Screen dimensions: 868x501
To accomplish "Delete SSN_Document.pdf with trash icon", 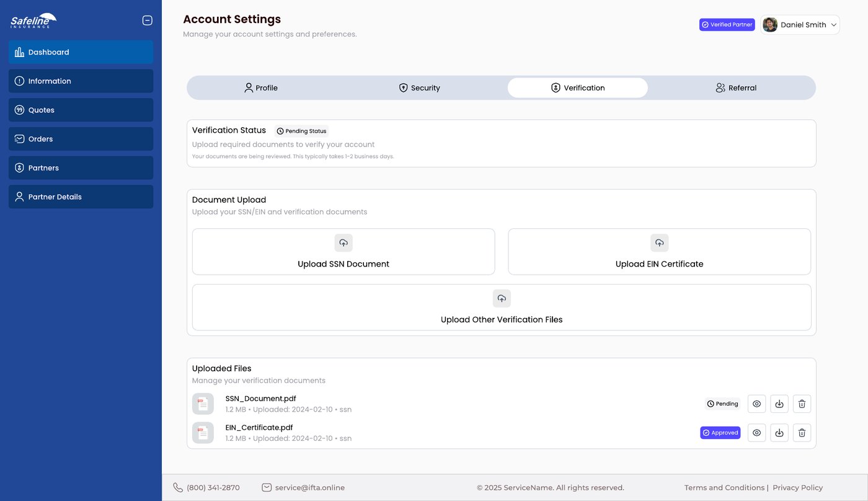I will coord(802,404).
